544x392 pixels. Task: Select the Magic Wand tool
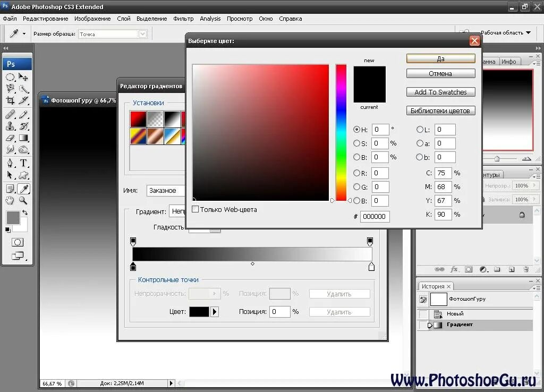click(x=23, y=89)
